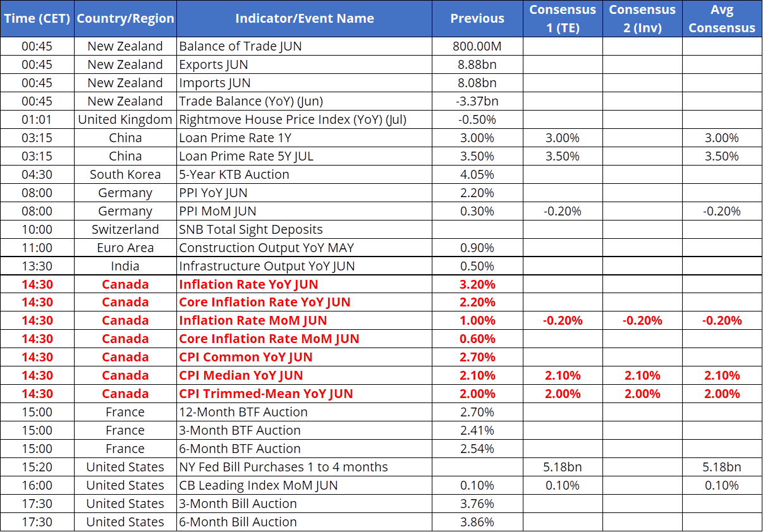Select the Avg Consensus header
The width and height of the screenshot is (763, 532).
pos(722,18)
